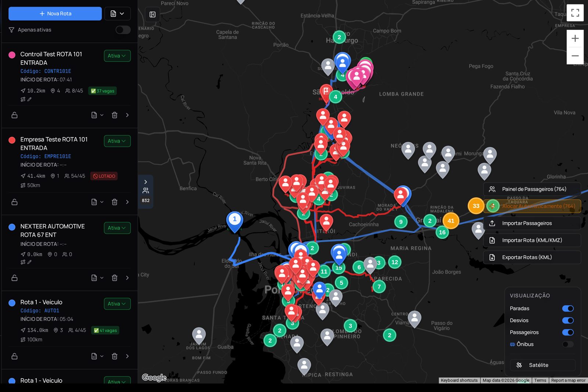
Task: Toggle Paradas visibility switch
Action: coord(568,309)
